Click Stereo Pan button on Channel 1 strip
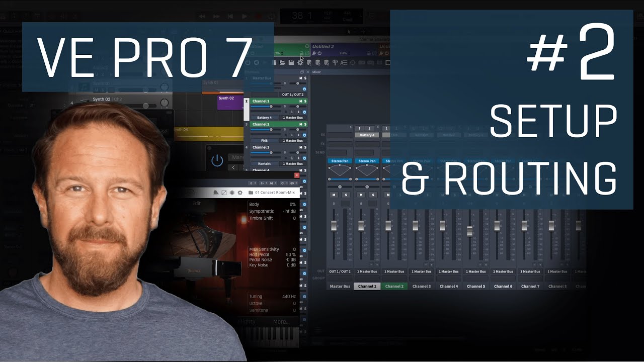The height and width of the screenshot is (362, 644). [367, 161]
